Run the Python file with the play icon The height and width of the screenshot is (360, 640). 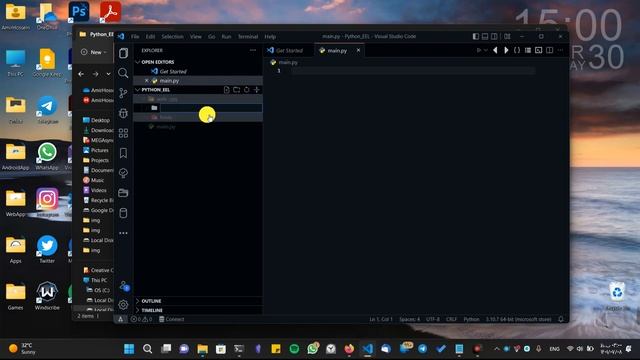pos(479,50)
